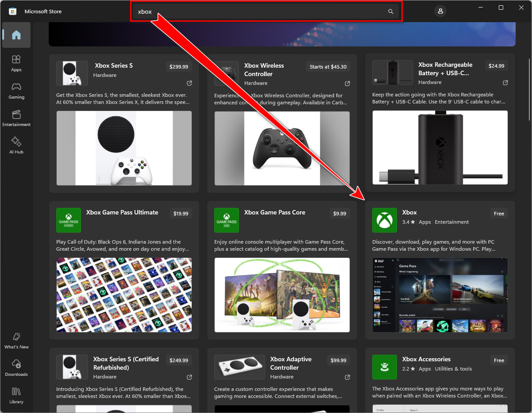Click the green Xbox app icon
Viewport: 532px width, 413px height.
pos(384,220)
